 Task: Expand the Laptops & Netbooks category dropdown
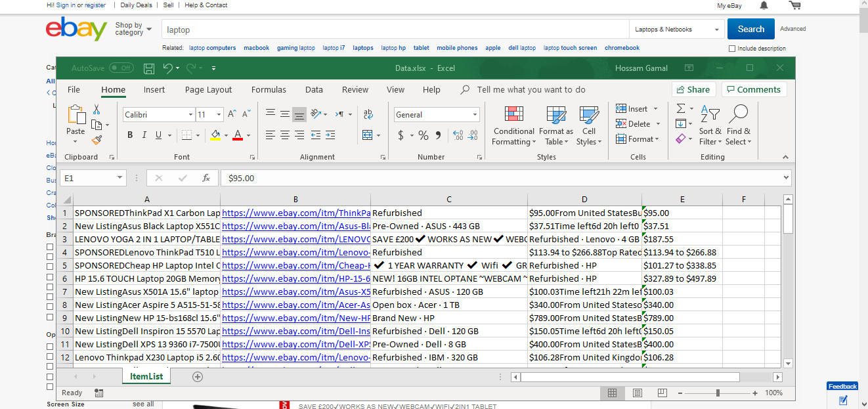click(676, 29)
